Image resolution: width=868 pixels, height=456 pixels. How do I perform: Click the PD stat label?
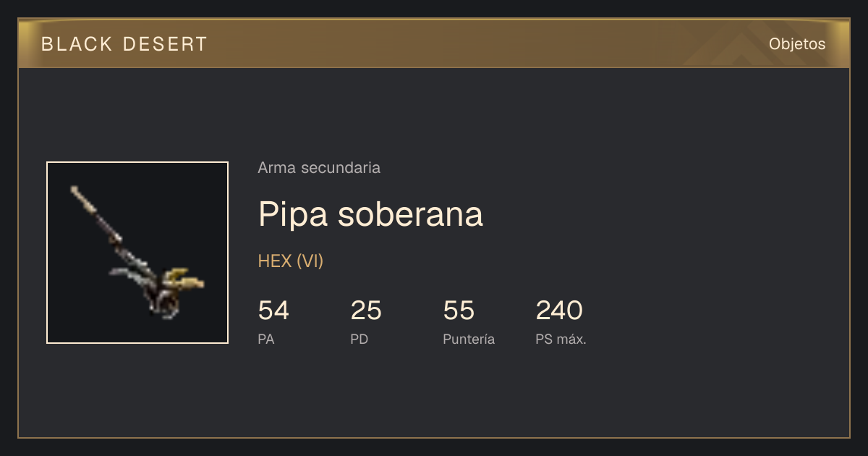point(359,339)
